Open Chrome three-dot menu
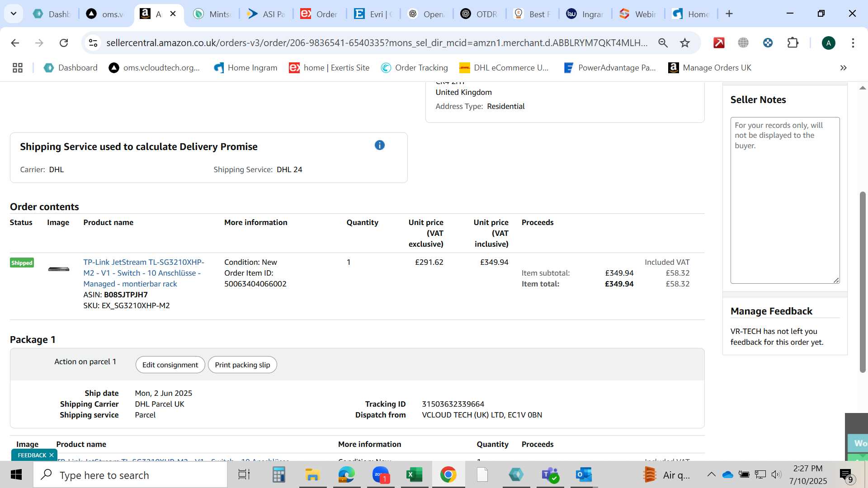This screenshot has width=868, height=488. (x=853, y=43)
